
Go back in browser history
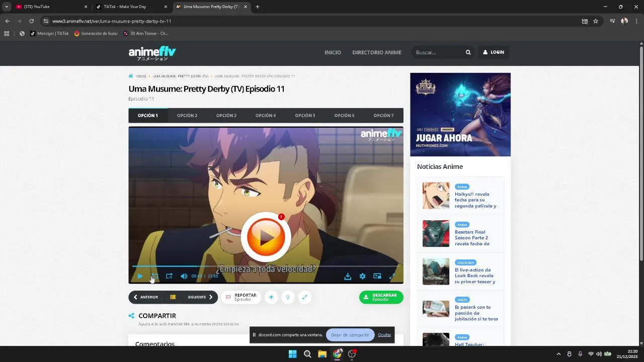(7, 21)
